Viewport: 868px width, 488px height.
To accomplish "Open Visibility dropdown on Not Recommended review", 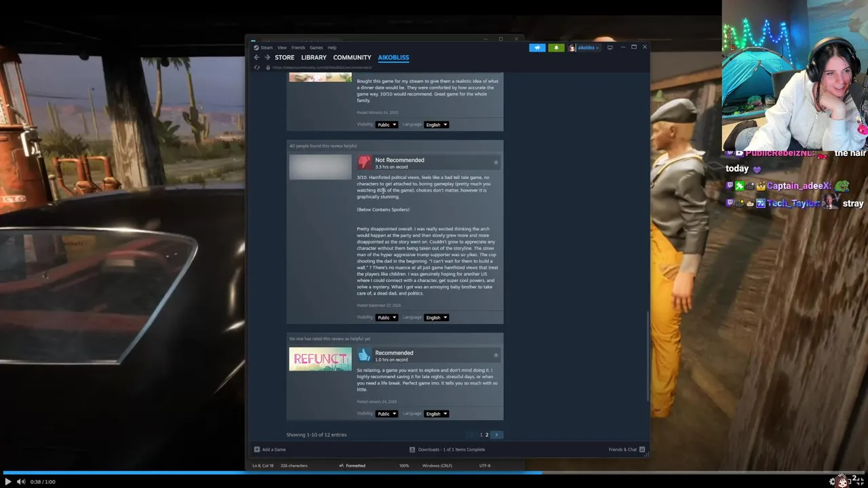I will pos(387,317).
